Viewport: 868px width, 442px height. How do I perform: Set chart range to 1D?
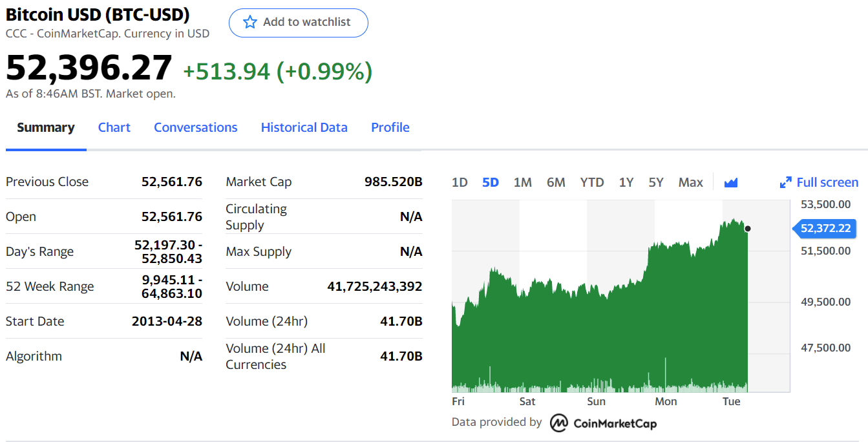pos(460,182)
